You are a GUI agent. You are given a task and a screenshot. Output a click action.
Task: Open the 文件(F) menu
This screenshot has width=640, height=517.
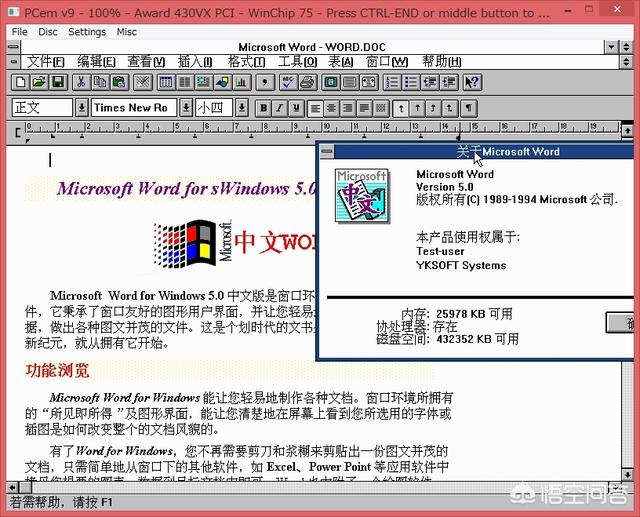[x=45, y=62]
